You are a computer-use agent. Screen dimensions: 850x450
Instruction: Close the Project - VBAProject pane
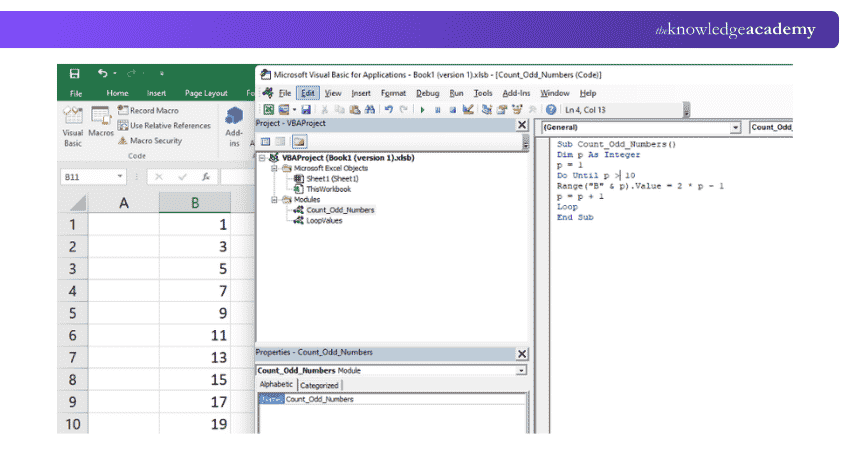pyautogui.click(x=521, y=125)
